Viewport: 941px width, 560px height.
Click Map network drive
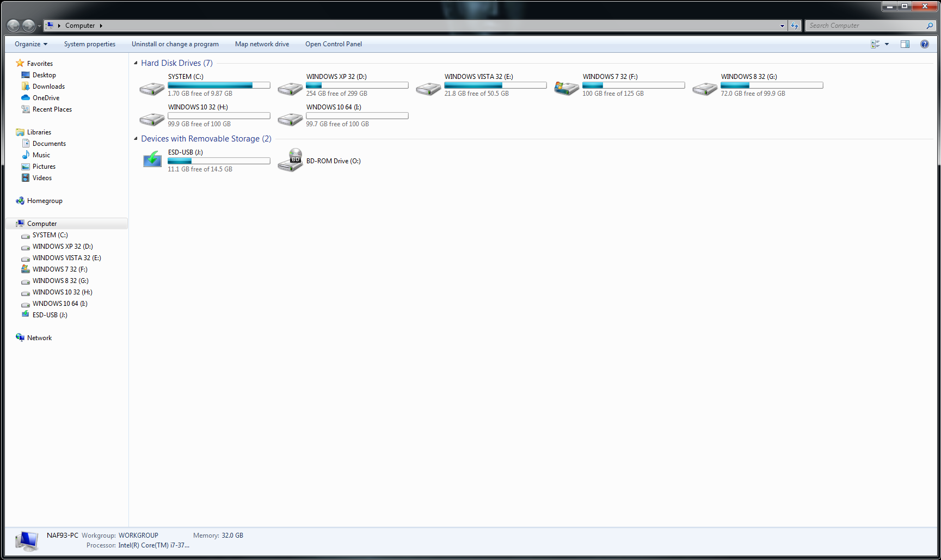click(262, 44)
